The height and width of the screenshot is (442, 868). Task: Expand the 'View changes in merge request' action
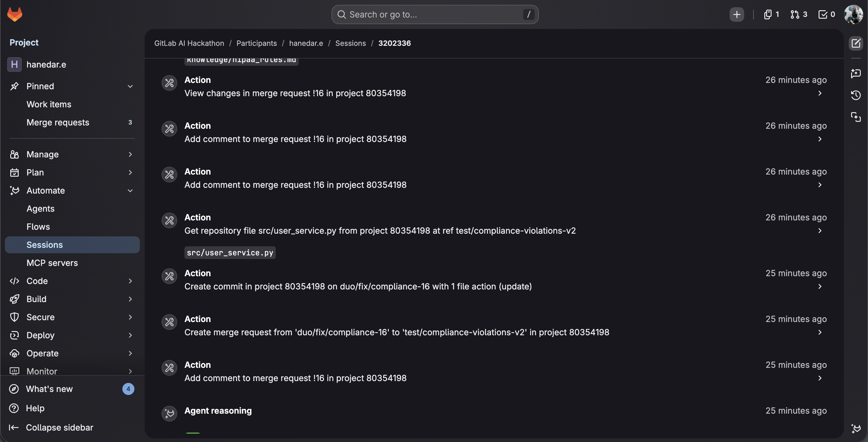click(x=820, y=93)
